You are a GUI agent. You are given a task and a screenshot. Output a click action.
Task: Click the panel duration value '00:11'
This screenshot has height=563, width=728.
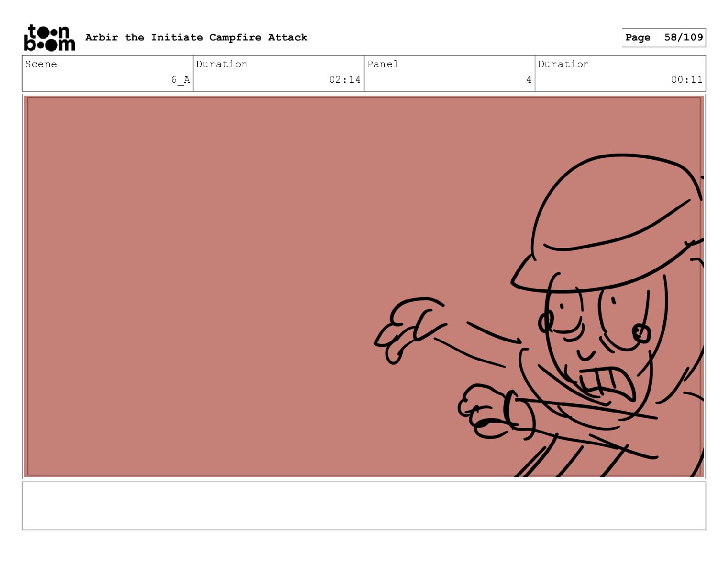687,80
